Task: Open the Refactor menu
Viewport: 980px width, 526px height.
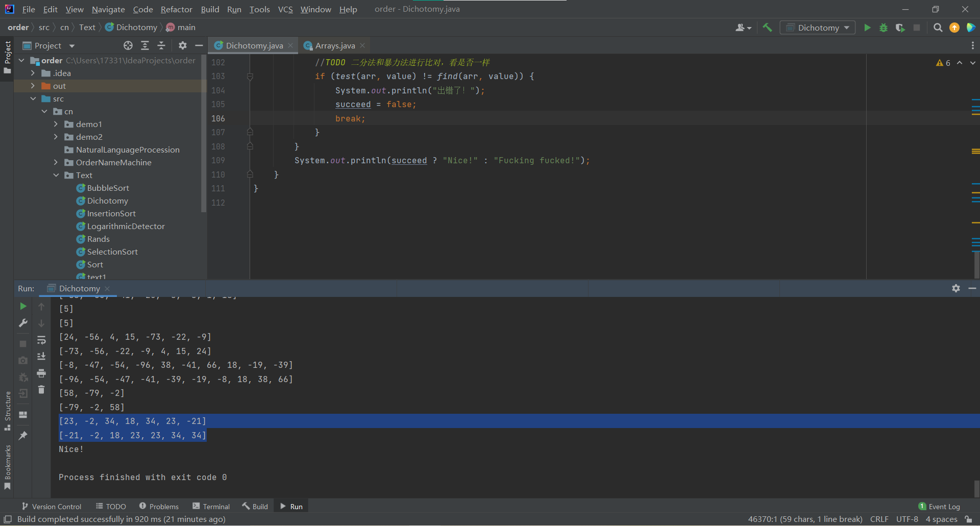Action: coord(176,9)
